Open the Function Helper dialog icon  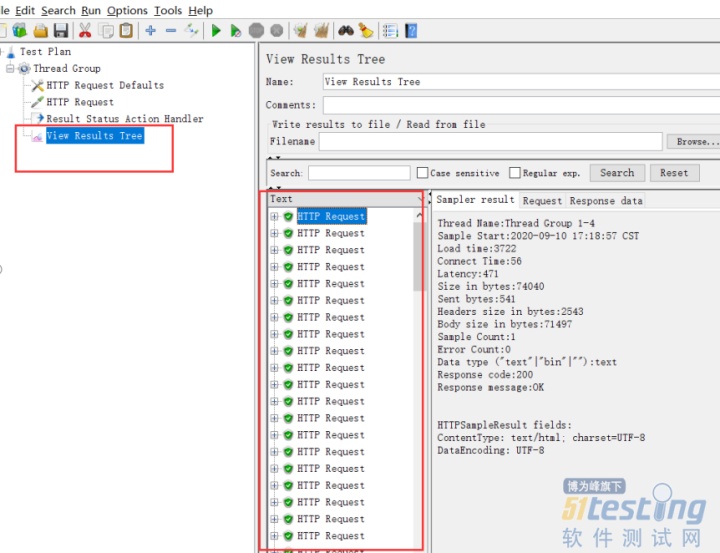tap(390, 31)
